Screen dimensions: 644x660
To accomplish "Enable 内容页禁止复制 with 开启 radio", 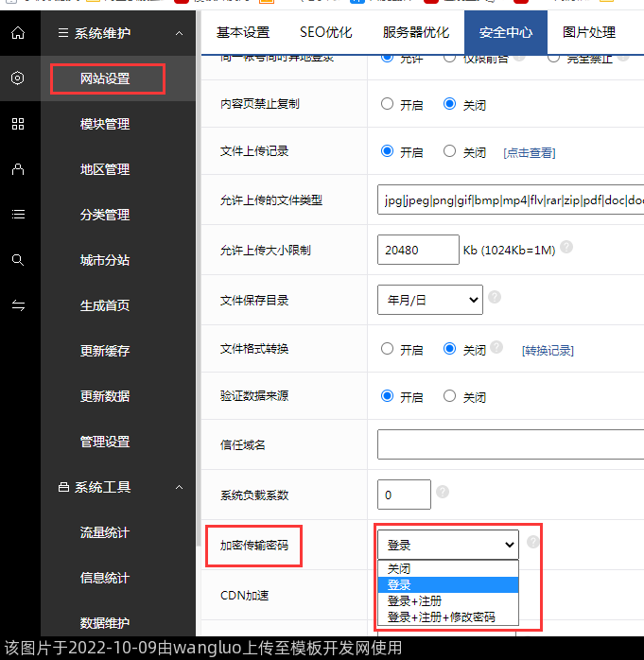I will [388, 104].
